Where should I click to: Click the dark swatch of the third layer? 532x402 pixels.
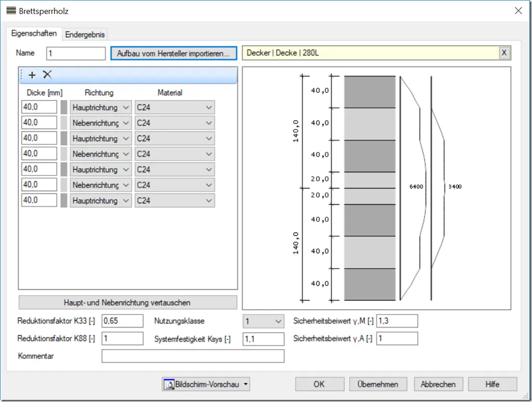tap(64, 139)
